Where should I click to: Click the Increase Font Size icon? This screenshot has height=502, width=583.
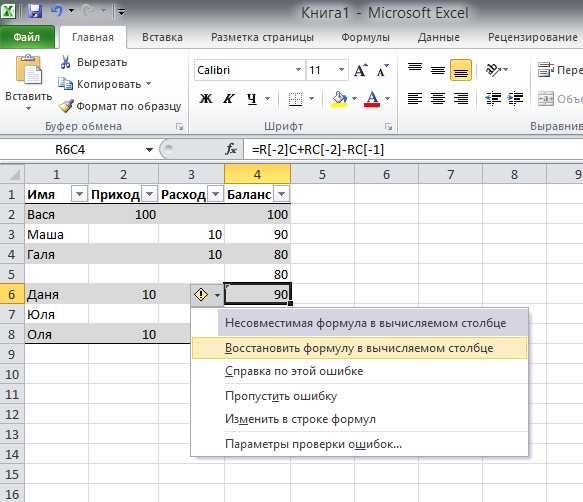coord(360,70)
